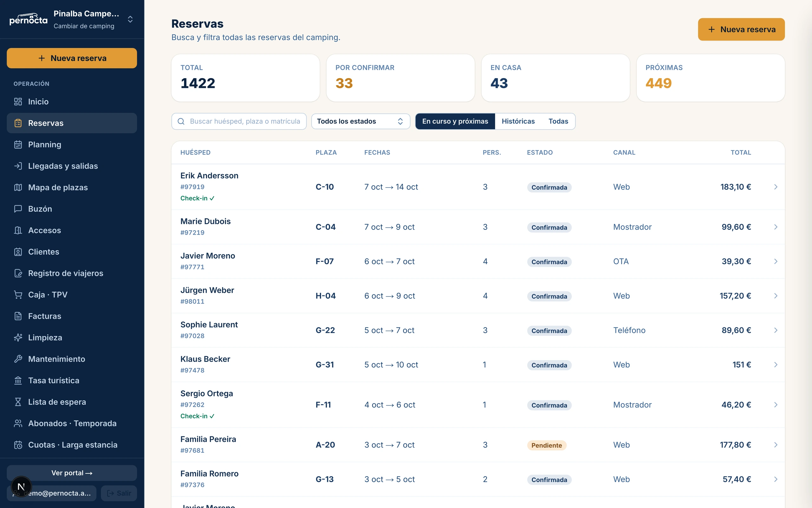Click the Llegadas y salidas arrow icon
The height and width of the screenshot is (508, 812).
point(18,166)
